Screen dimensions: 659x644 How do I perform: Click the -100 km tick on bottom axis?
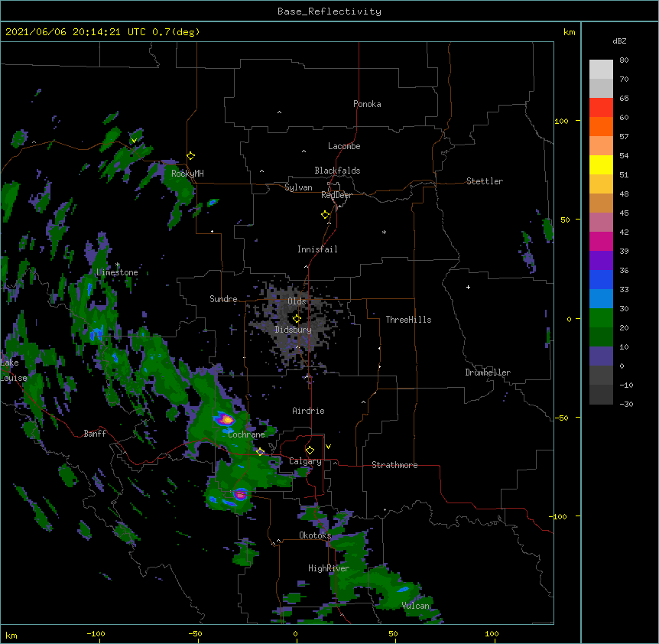[x=96, y=633]
